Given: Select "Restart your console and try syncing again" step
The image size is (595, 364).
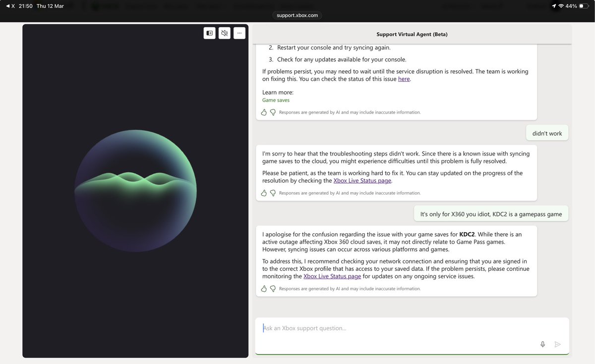Looking at the screenshot, I should click(x=334, y=48).
